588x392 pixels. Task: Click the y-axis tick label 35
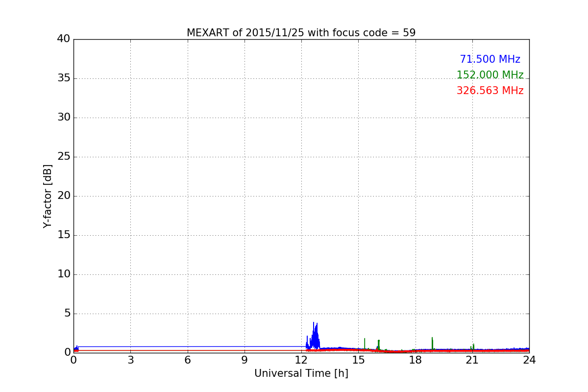[64, 78]
